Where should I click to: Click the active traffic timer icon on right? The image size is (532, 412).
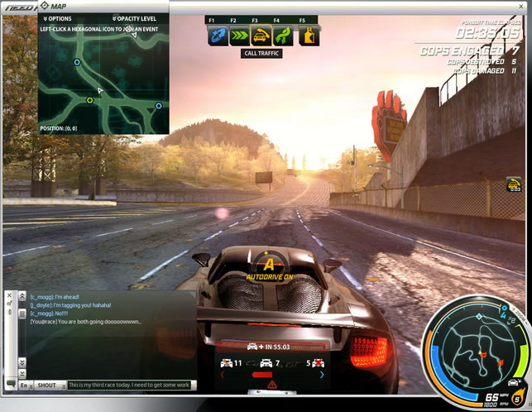coord(514,184)
